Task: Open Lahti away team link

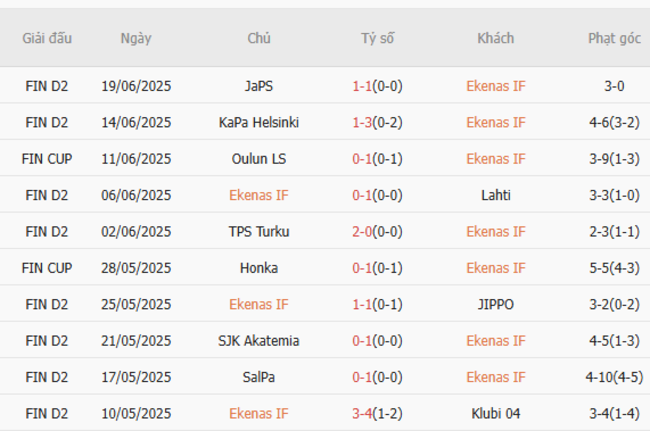Action: [496, 195]
